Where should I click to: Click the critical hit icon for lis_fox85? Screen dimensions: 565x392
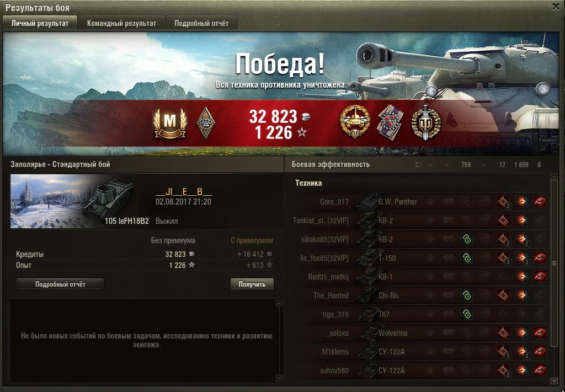pos(503,257)
